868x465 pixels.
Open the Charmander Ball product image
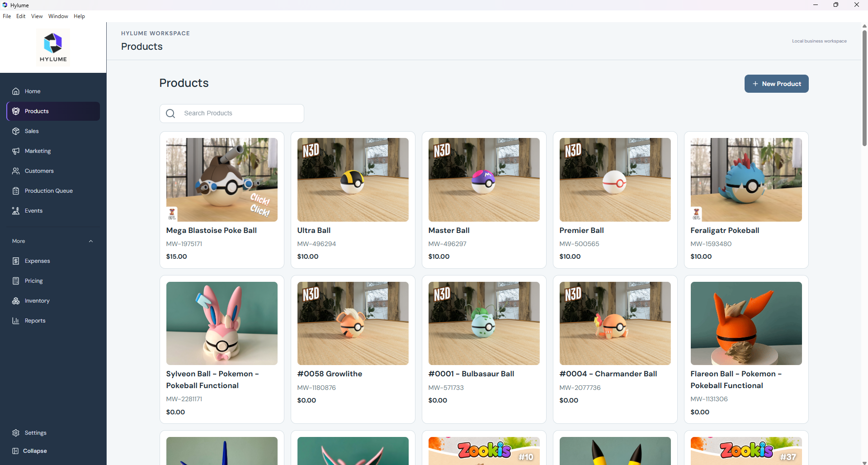pos(615,323)
